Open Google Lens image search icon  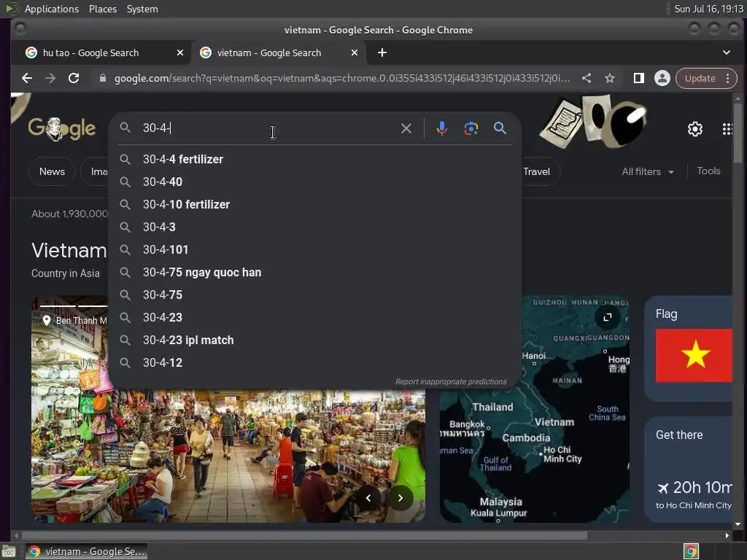click(x=471, y=128)
